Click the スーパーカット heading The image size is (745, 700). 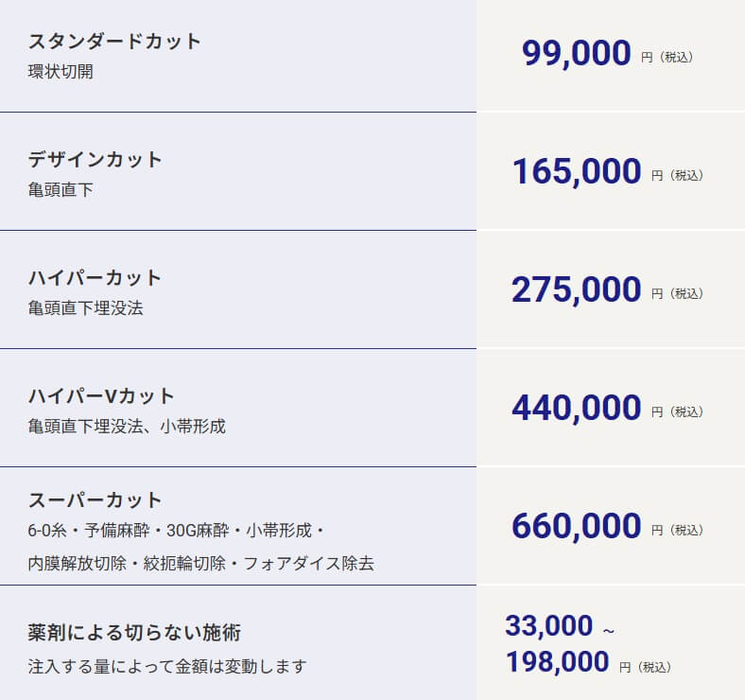(95, 500)
